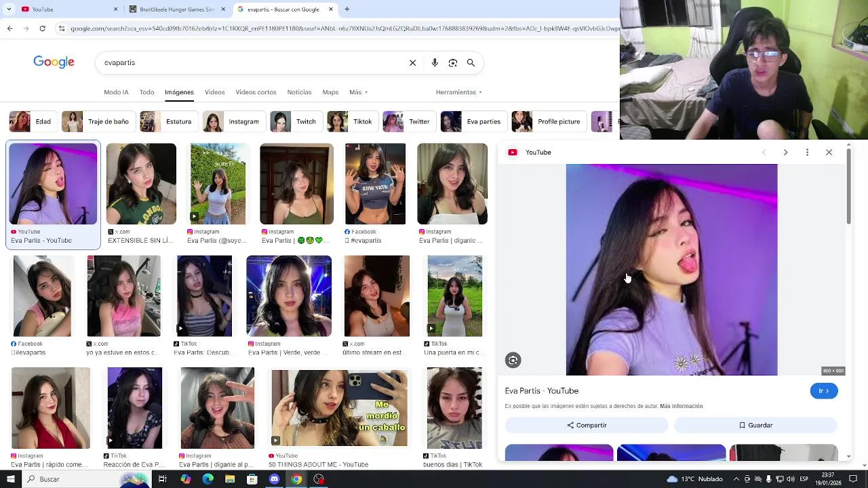Filter by the Estatura chip
The height and width of the screenshot is (488, 868).
click(167, 121)
